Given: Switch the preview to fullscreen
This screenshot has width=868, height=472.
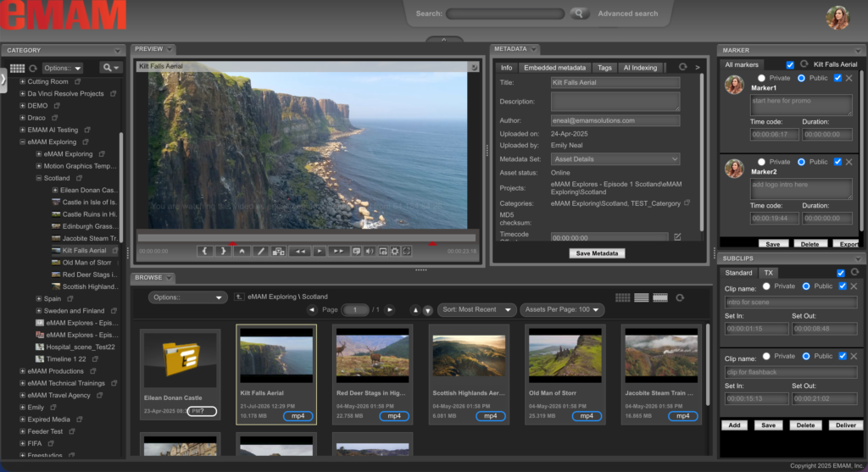Looking at the screenshot, I should point(407,251).
